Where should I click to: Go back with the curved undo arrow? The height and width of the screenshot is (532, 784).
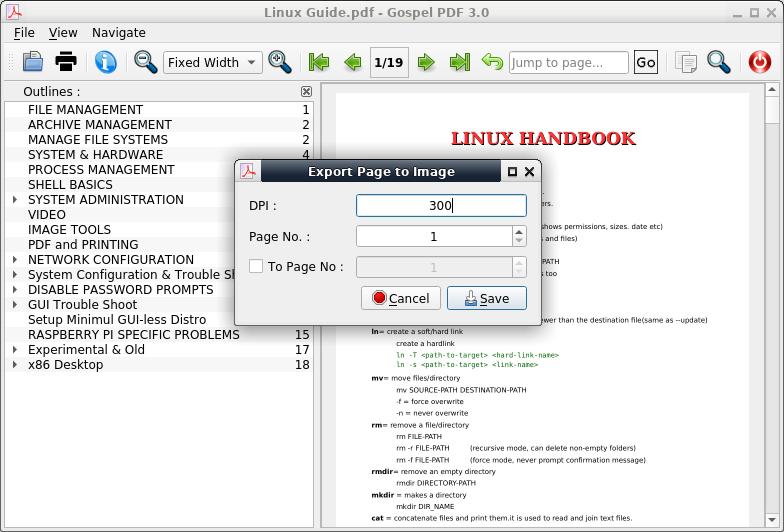point(492,62)
